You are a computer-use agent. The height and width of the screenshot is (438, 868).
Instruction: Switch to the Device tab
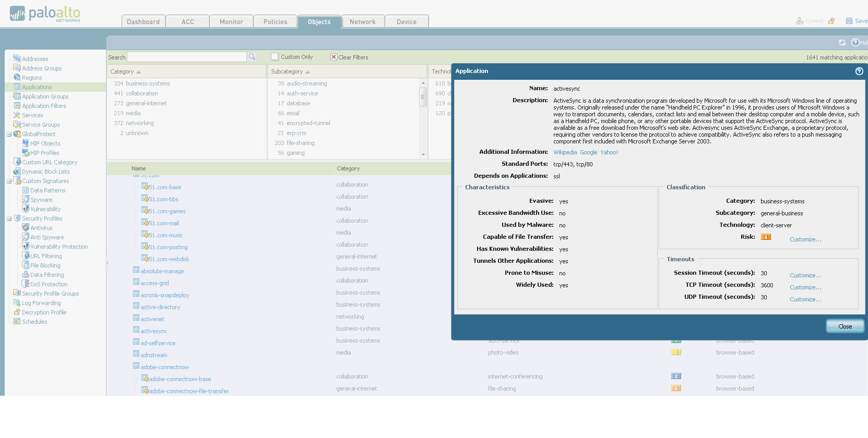[407, 21]
